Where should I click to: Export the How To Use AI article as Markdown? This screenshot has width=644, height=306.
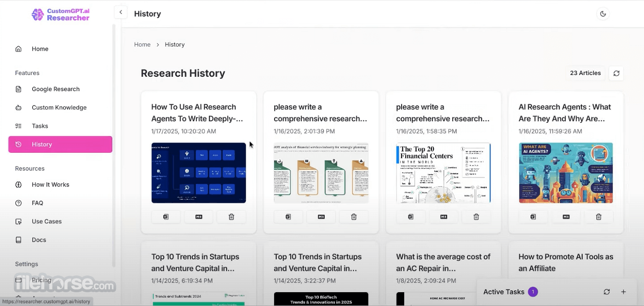[x=199, y=217]
